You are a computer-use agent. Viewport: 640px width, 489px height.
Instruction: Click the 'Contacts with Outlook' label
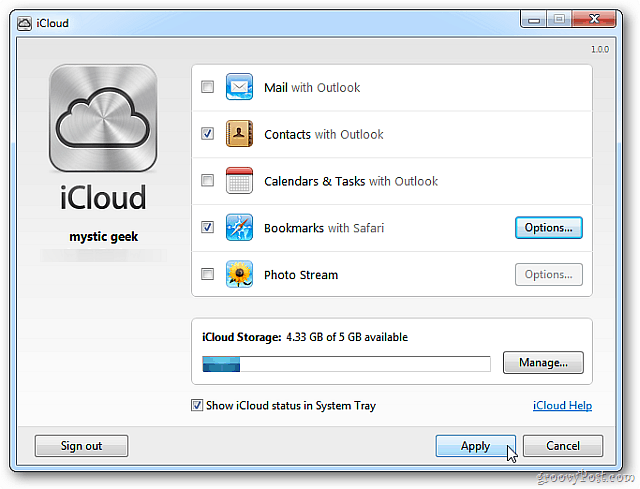[x=324, y=134]
